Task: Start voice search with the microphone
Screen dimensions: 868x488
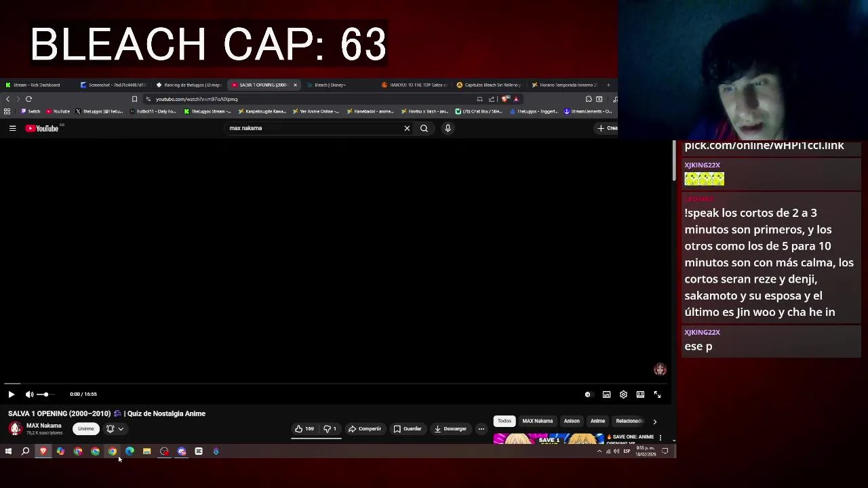Action: point(448,128)
